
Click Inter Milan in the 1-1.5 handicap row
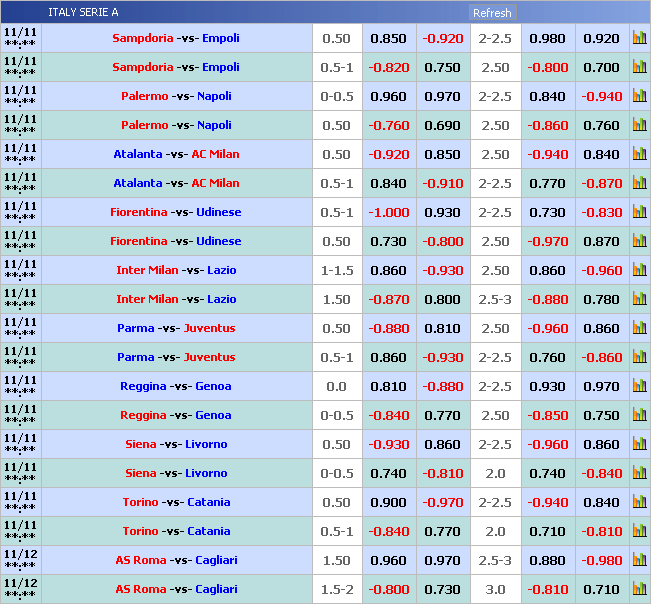(x=145, y=271)
